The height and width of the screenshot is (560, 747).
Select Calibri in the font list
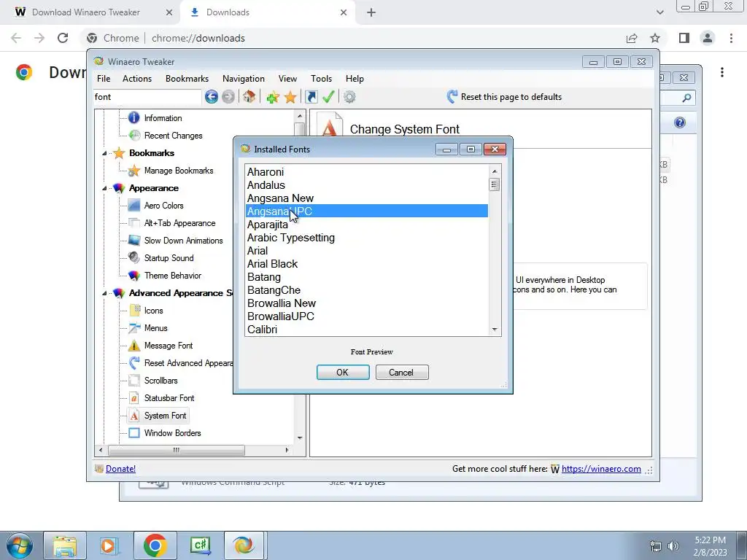366,330
